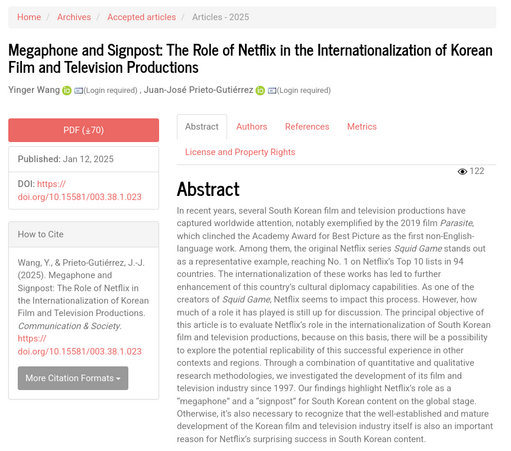
Task: Click Yinger Wang author name
Action: tap(34, 90)
